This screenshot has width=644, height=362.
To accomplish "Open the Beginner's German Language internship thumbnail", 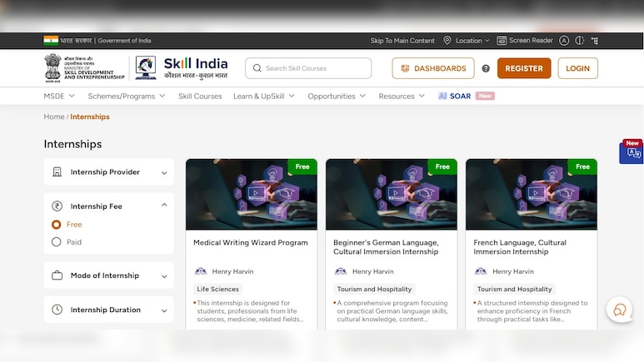I will 392,194.
